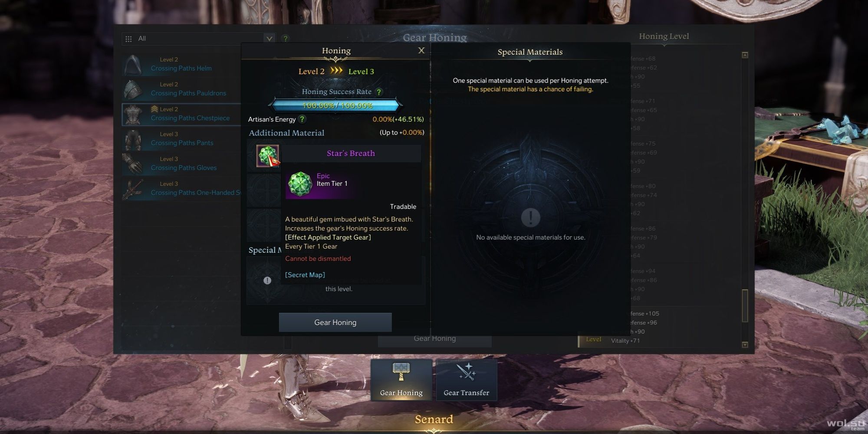Viewport: 868px width, 434px height.
Task: Click the empty second additional material slot
Action: click(264, 191)
